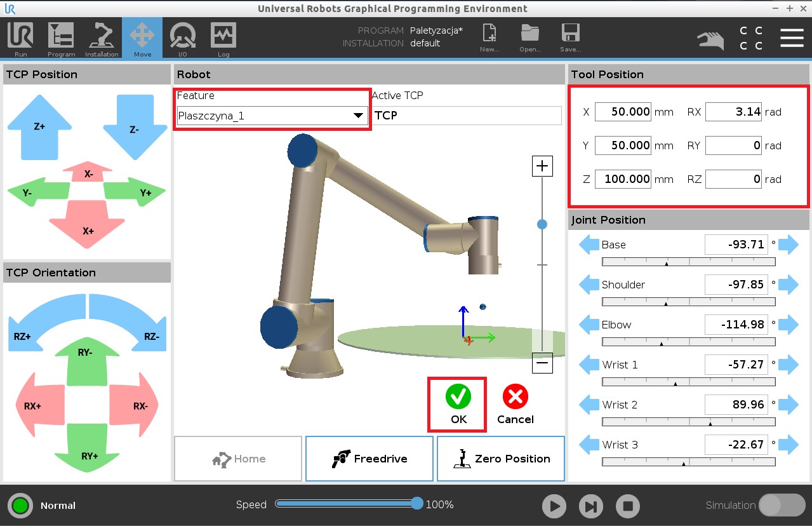
Task: Jog TCP with Y+ arrow
Action: point(135,191)
